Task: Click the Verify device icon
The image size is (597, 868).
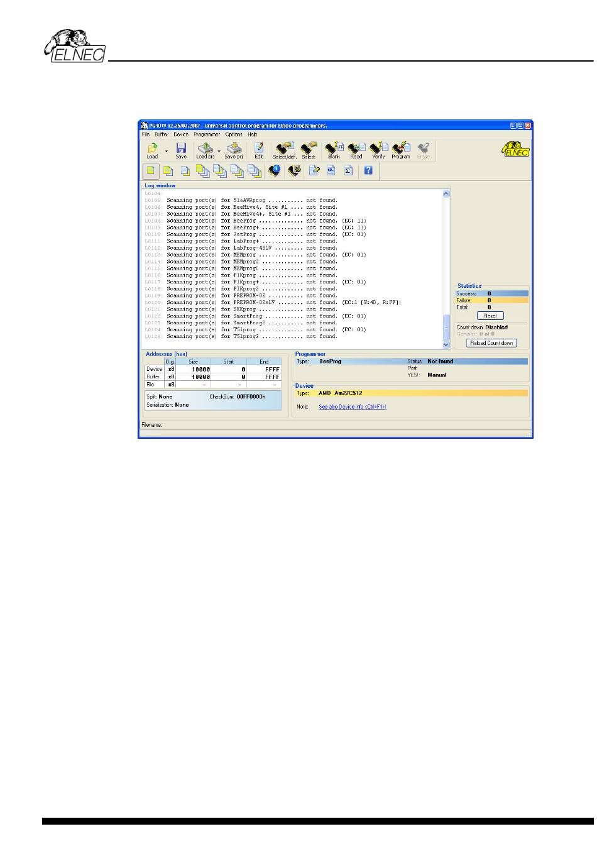Action: tap(378, 150)
